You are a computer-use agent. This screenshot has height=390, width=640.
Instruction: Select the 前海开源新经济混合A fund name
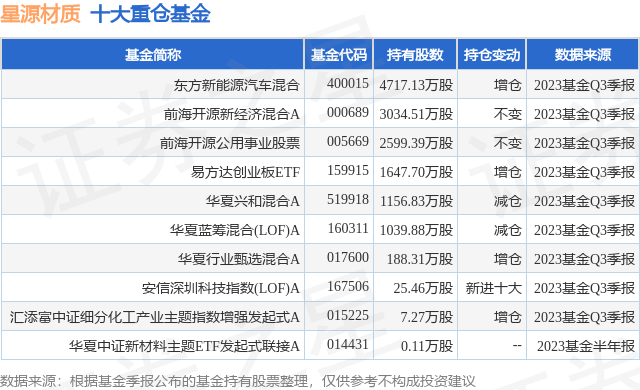(232, 114)
